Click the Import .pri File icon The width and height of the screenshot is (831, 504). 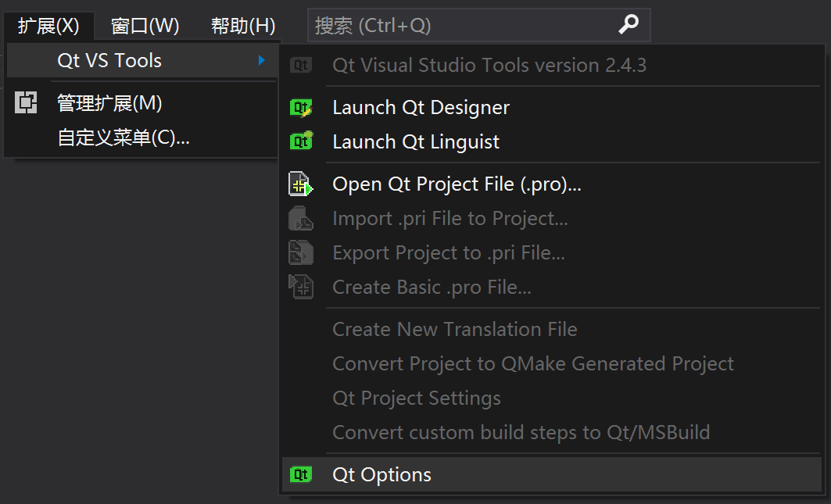pos(301,219)
